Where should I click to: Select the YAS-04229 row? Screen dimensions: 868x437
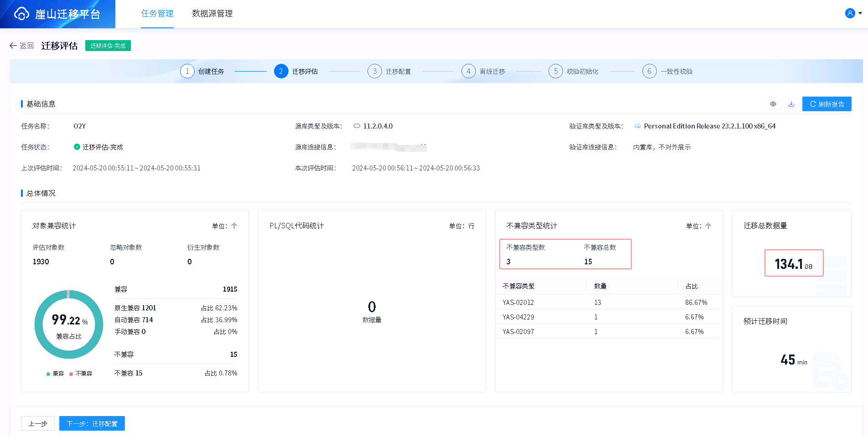[609, 317]
